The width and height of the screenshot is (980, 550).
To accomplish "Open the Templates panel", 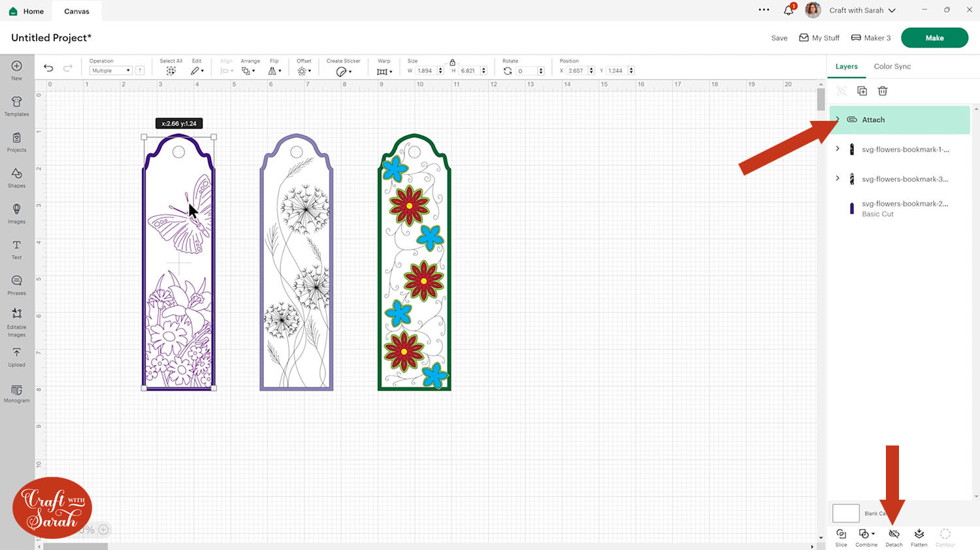I will coord(16,106).
